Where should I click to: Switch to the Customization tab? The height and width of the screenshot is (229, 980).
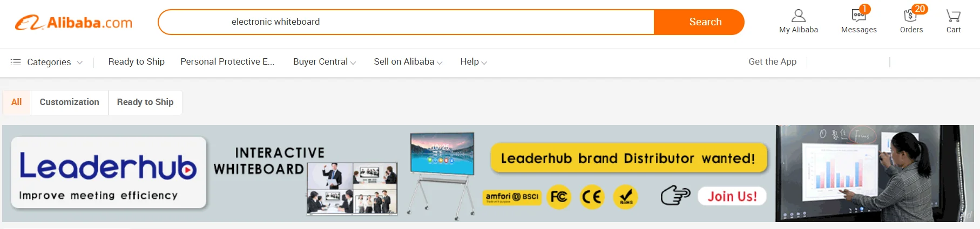[x=70, y=102]
